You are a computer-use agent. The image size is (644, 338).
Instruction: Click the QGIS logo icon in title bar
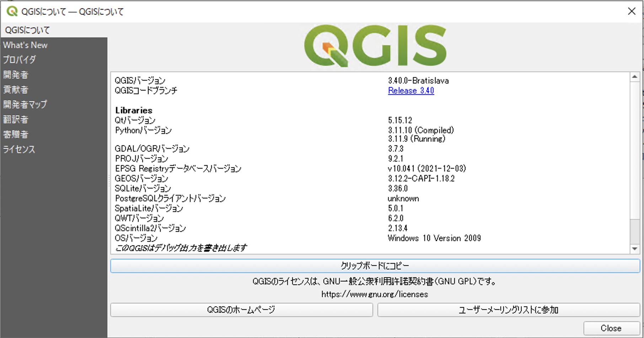[x=12, y=11]
